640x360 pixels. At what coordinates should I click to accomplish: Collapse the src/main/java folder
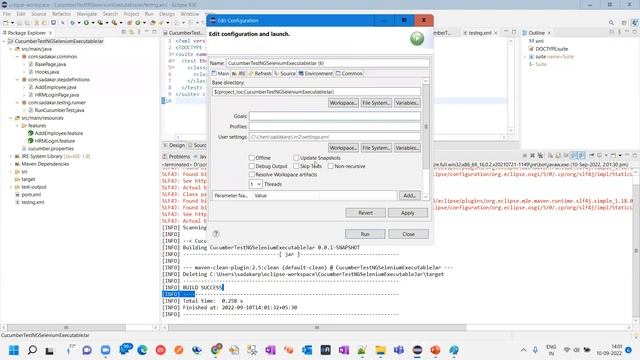click(11, 49)
